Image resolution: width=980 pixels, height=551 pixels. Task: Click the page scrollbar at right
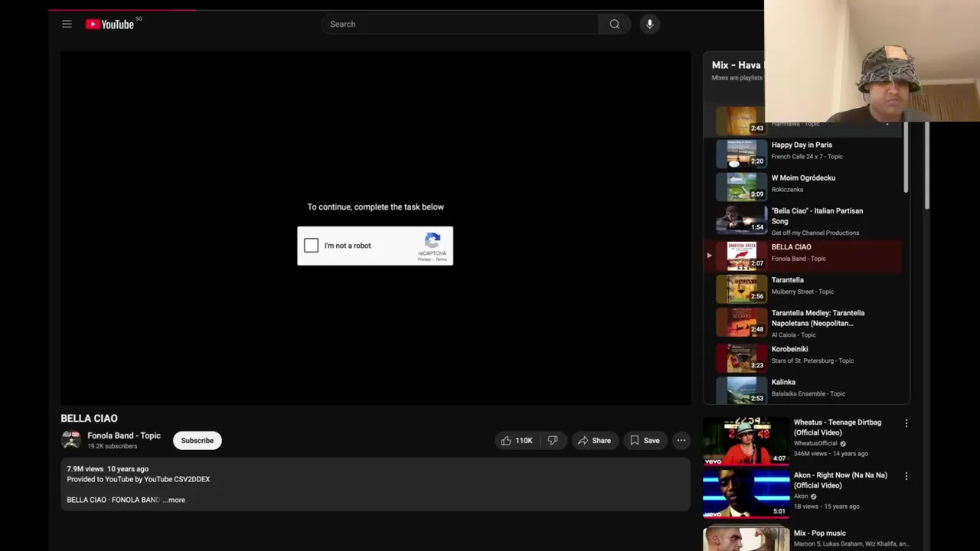[926, 165]
